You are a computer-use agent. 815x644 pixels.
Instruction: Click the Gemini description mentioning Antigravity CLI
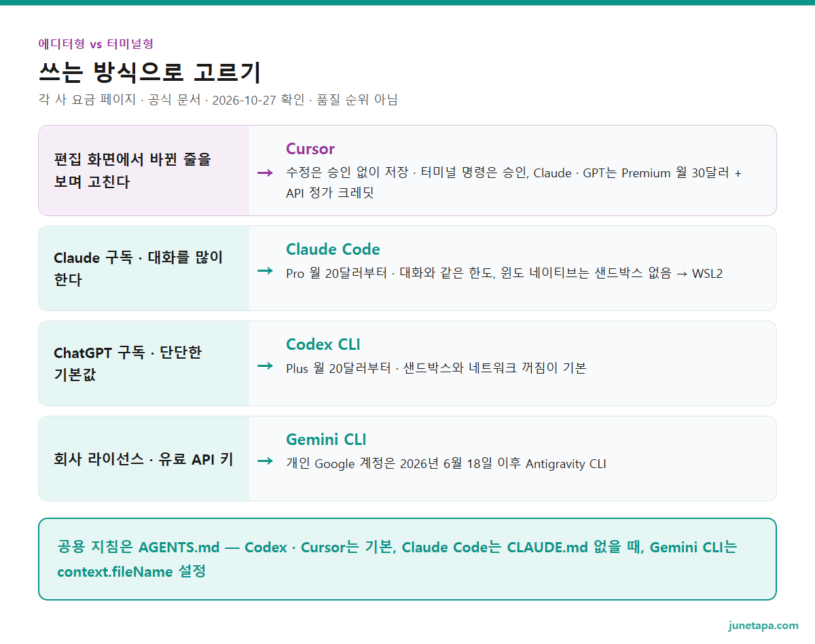pyautogui.click(x=446, y=464)
